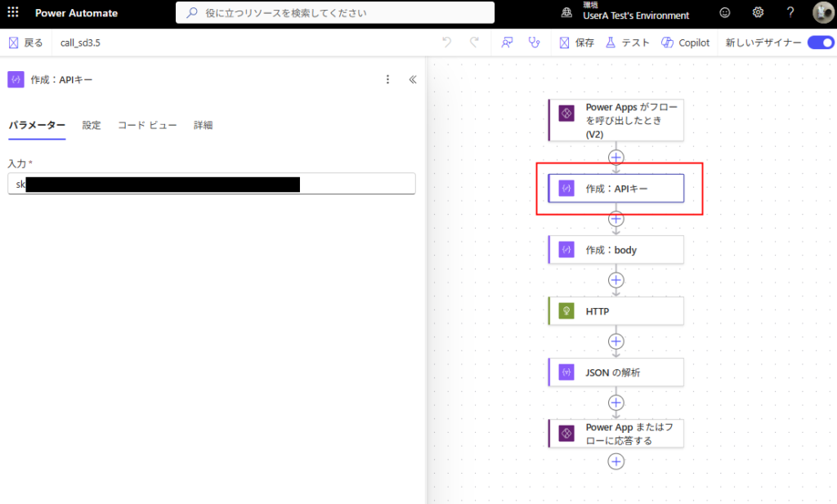Open the help question mark icon

[790, 13]
